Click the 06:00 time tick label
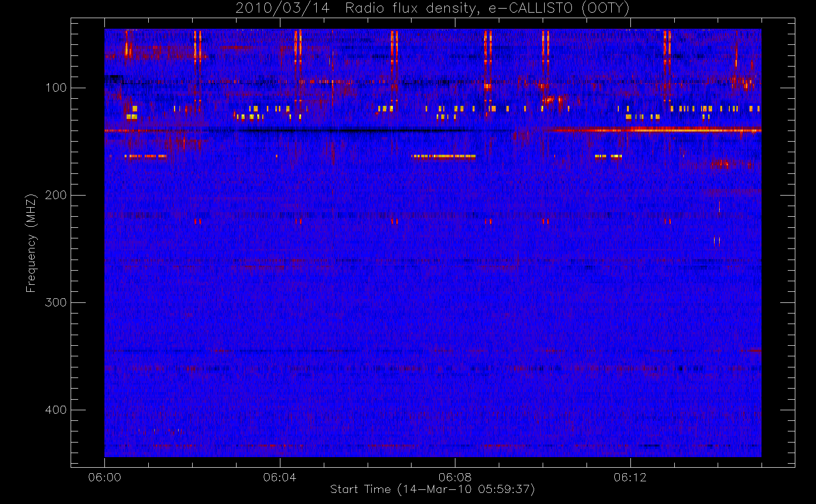This screenshot has height=504, width=816. [104, 477]
